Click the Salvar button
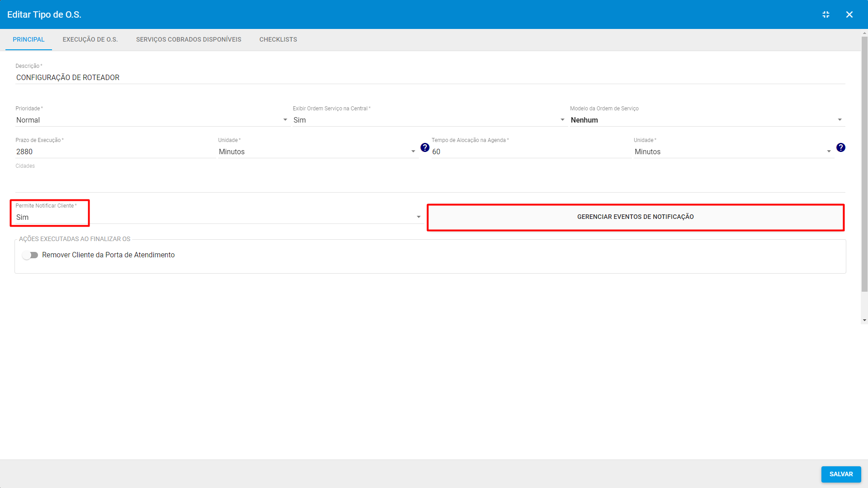Screen dimensions: 868x488 [x=841, y=474]
